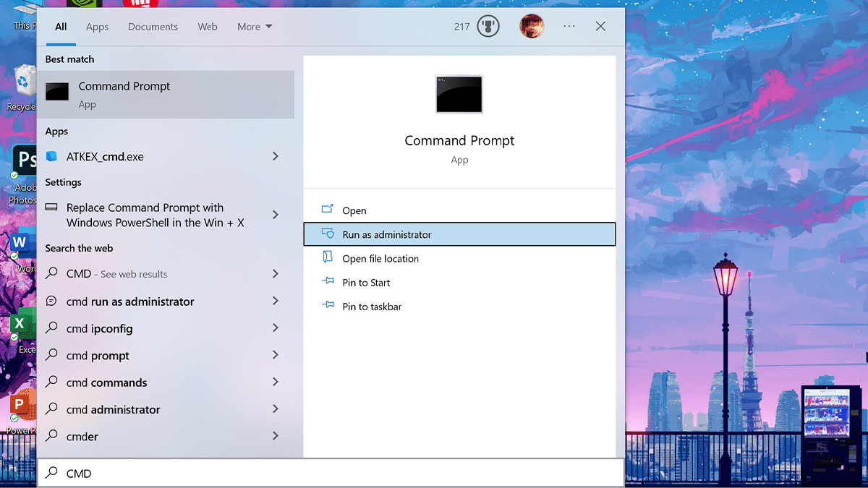Switch to the Documents tab
The height and width of the screenshot is (488, 868).
(x=153, y=27)
